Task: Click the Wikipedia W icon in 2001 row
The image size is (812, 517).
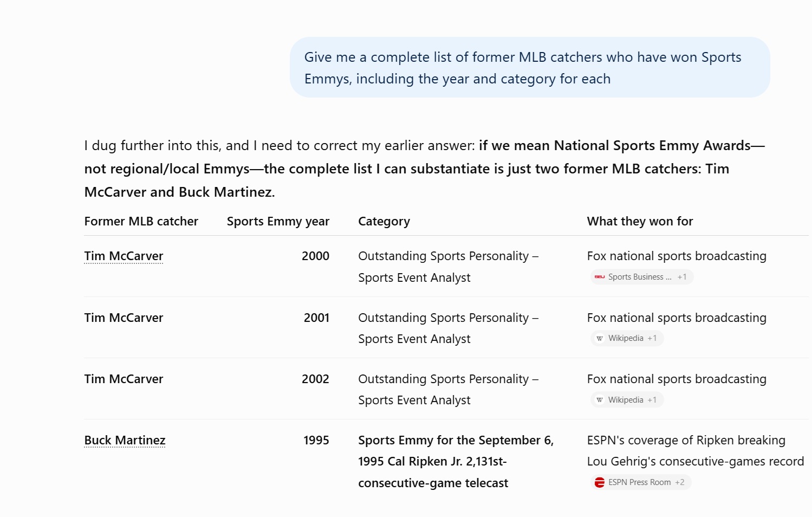Action: point(599,338)
